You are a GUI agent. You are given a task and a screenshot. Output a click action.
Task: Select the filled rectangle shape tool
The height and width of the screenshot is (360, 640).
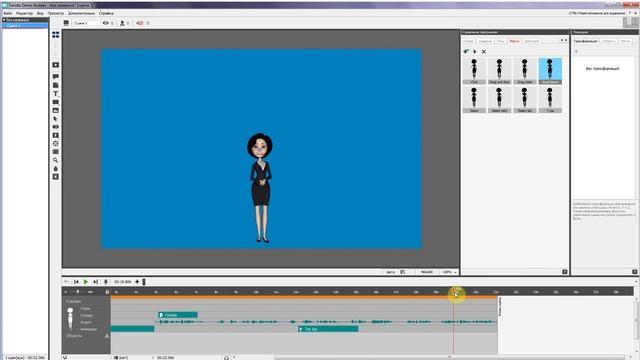point(56,102)
